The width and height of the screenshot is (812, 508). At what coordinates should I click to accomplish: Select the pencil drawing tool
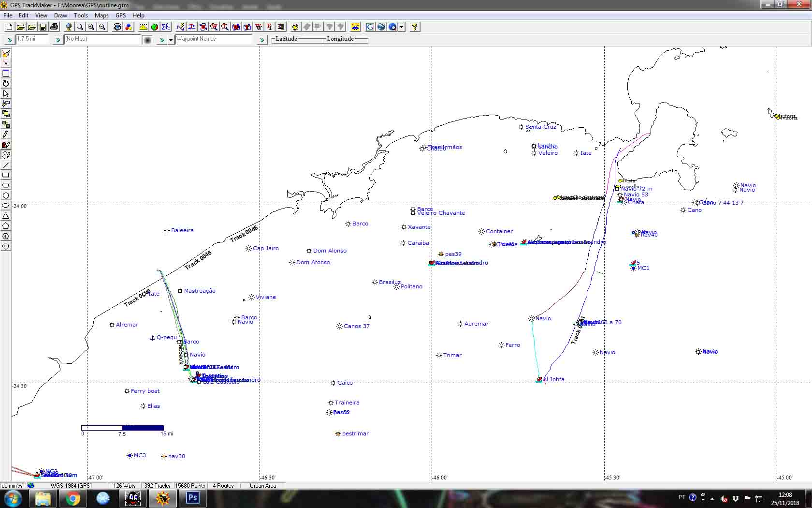tap(6, 134)
